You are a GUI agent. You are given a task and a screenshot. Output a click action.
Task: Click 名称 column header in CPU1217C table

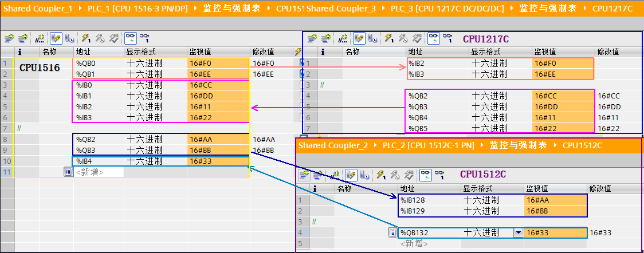(x=374, y=52)
